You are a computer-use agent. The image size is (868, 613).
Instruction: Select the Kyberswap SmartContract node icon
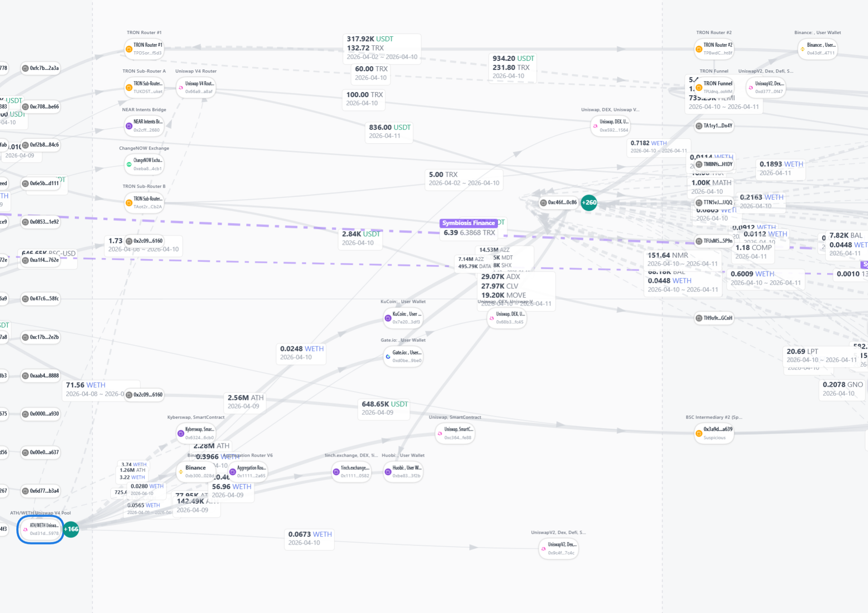[x=181, y=433]
